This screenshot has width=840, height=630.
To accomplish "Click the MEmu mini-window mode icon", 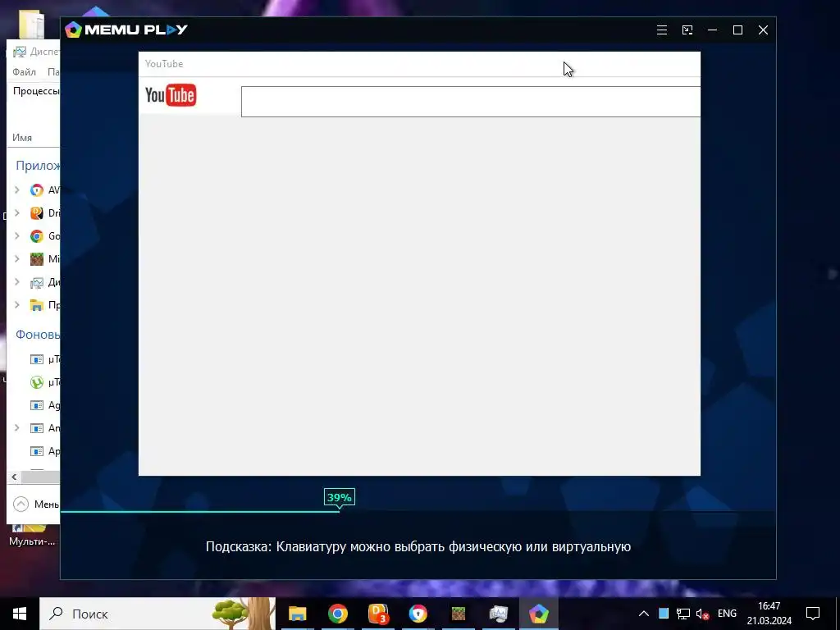I will click(687, 30).
